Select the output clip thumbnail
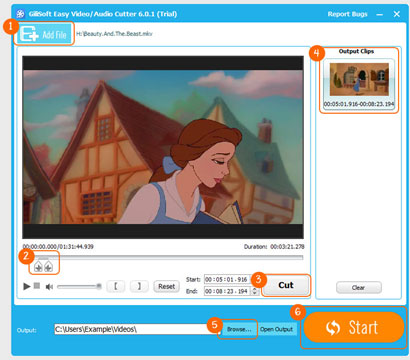 click(x=359, y=79)
